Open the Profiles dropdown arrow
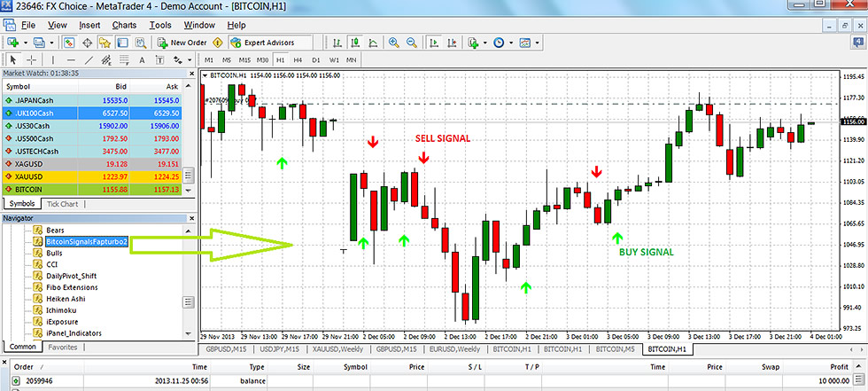This screenshot has width=868, height=391. tap(51, 43)
